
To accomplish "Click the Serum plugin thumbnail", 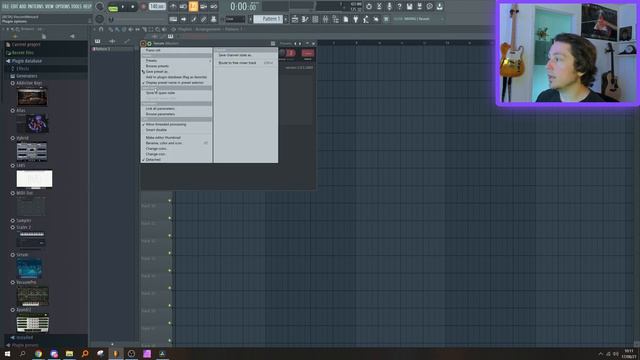I will pyautogui.click(x=29, y=268).
